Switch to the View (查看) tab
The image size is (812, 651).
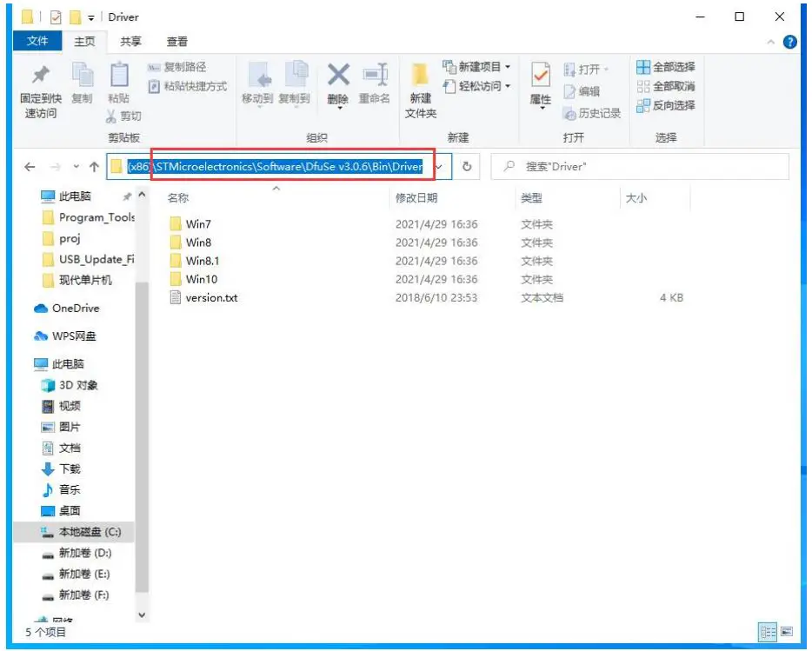[176, 41]
